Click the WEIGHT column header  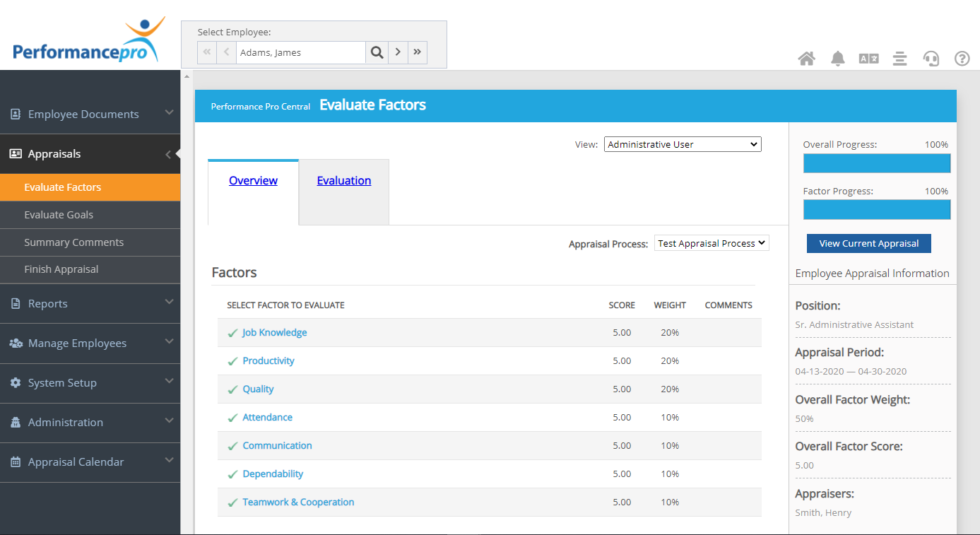click(x=670, y=305)
